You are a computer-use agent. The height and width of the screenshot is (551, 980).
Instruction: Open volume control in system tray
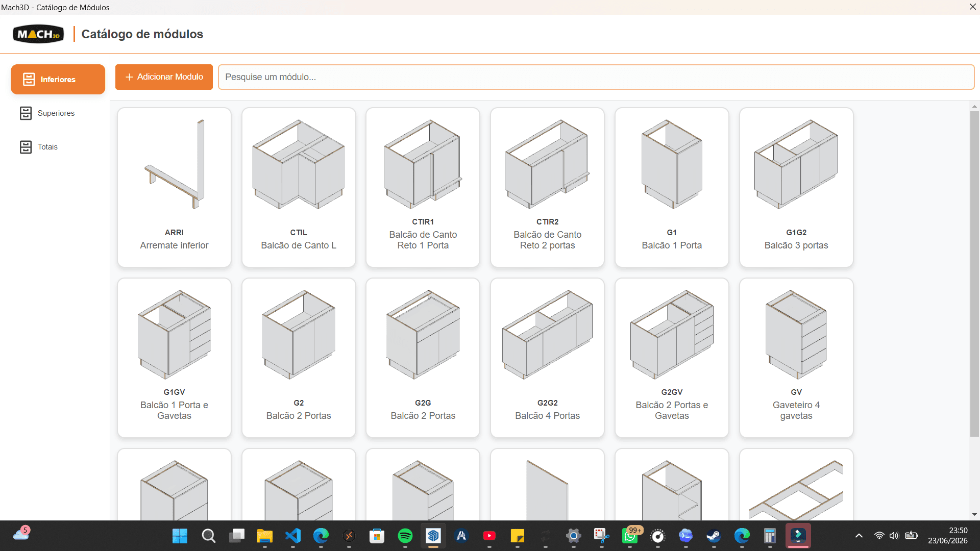tap(894, 536)
